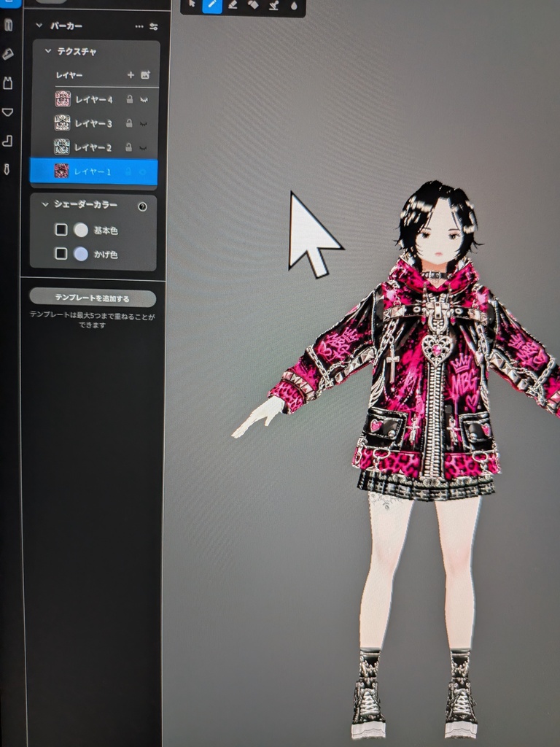Image resolution: width=560 pixels, height=747 pixels.
Task: Select the blur droplet tool
Action: coord(294,6)
